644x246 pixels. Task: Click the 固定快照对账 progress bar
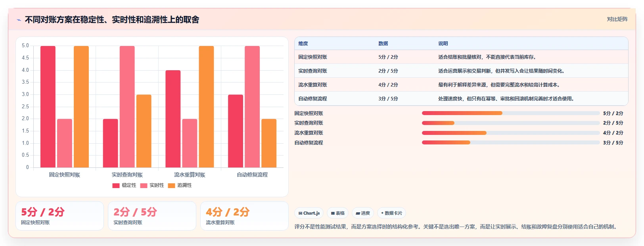click(x=511, y=113)
